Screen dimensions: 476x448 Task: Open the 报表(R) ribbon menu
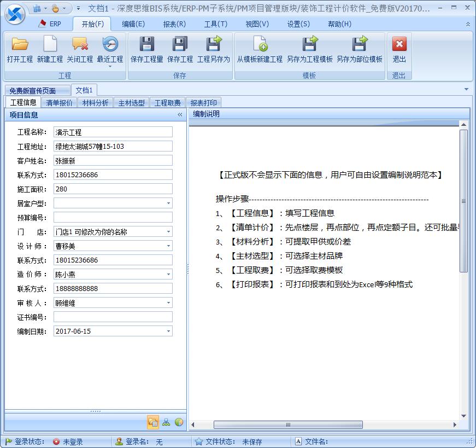174,24
